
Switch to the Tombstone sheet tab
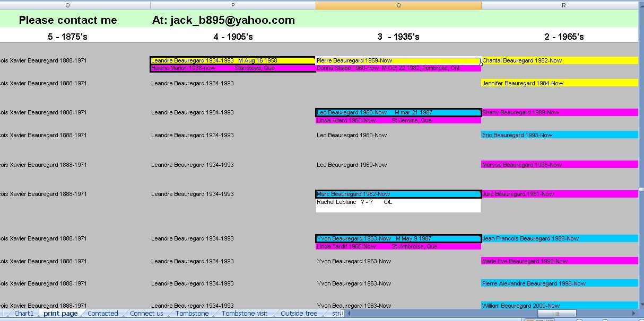click(192, 314)
